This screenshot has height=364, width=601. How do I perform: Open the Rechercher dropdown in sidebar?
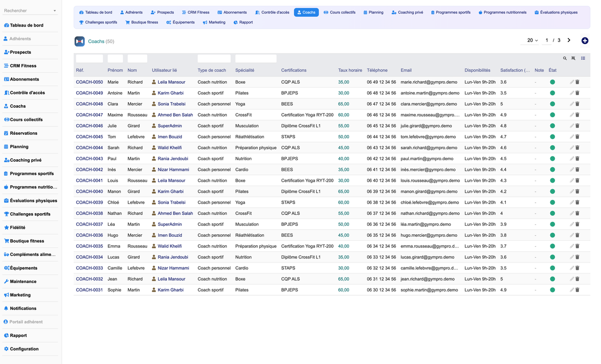tap(30, 11)
